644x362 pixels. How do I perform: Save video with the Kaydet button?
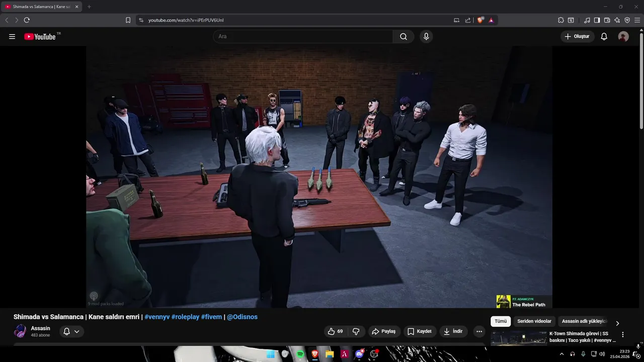(420, 331)
